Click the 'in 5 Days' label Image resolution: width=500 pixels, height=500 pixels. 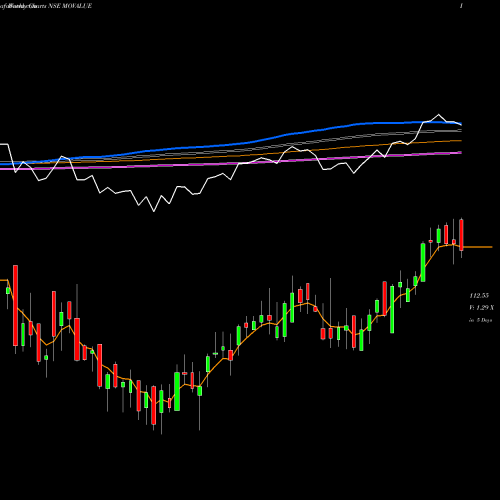coord(481,320)
